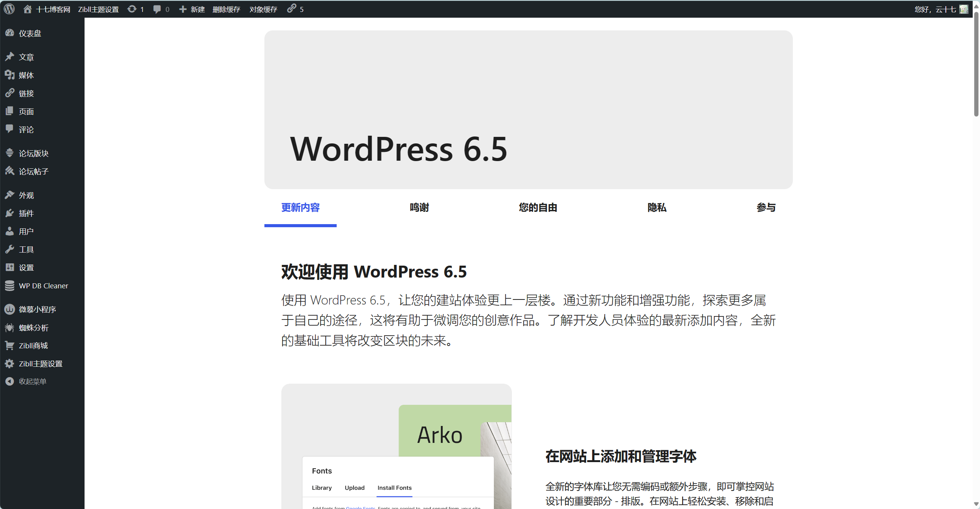Select the 插件 plugins icon

pos(10,213)
